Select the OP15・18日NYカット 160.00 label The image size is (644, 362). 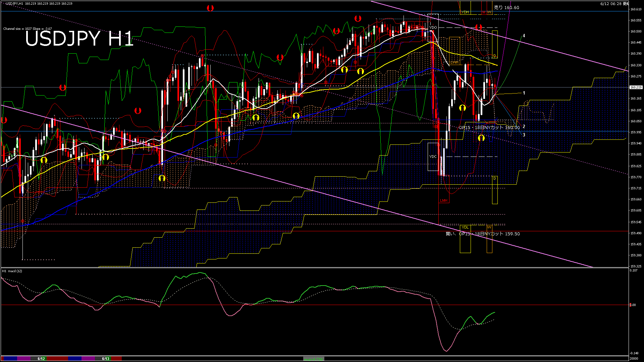pos(489,127)
